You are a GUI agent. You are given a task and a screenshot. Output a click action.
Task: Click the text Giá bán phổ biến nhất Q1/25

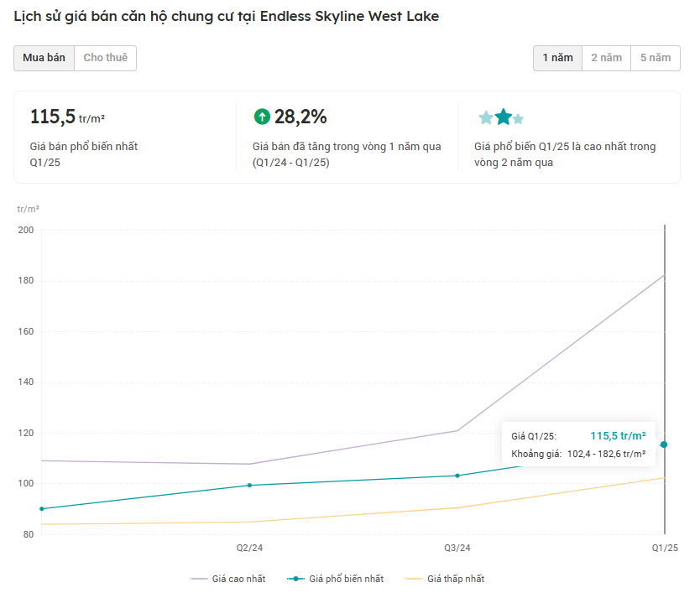click(84, 154)
